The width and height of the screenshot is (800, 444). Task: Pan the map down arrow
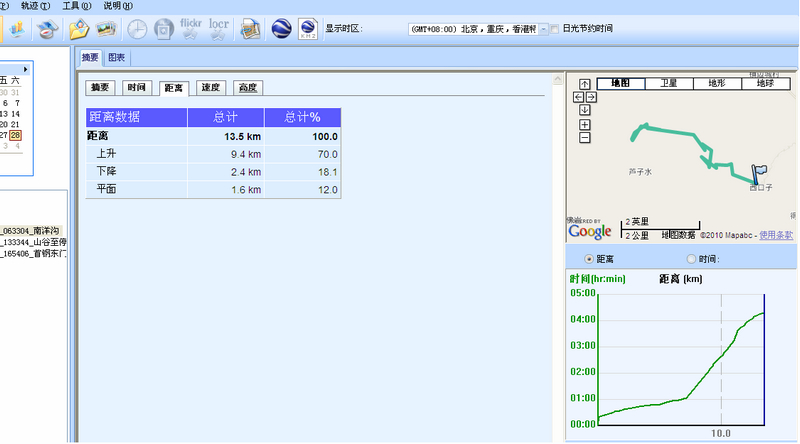(x=585, y=110)
